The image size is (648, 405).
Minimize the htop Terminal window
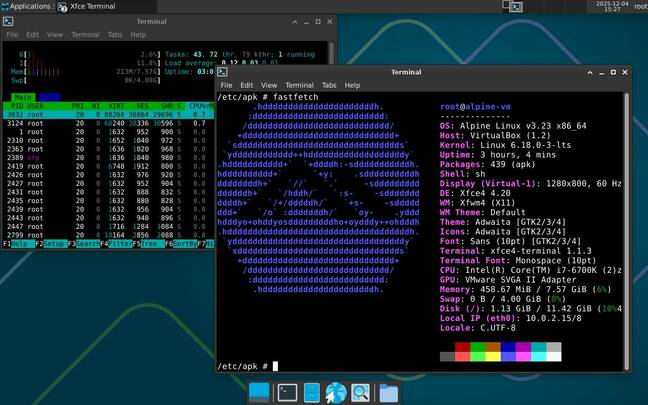point(306,21)
